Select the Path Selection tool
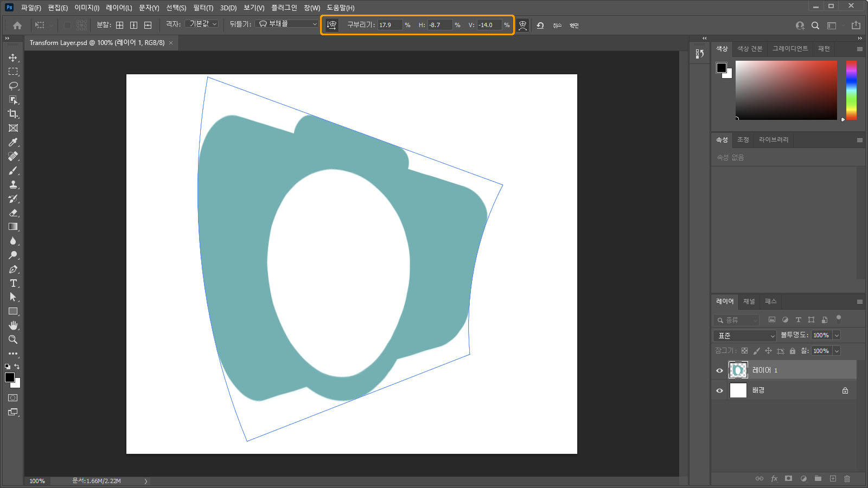Image resolution: width=868 pixels, height=488 pixels. click(13, 297)
